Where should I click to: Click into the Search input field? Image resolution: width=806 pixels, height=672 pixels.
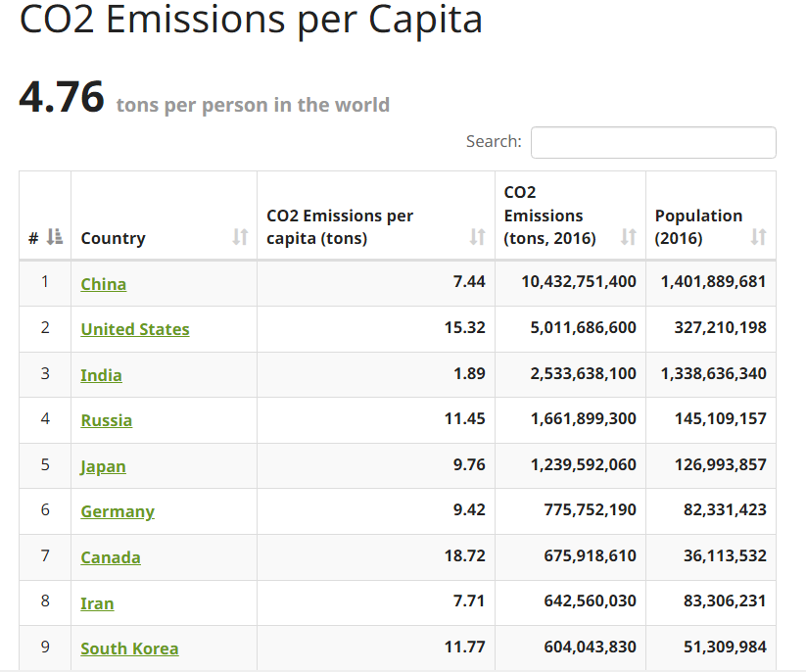[x=653, y=142]
